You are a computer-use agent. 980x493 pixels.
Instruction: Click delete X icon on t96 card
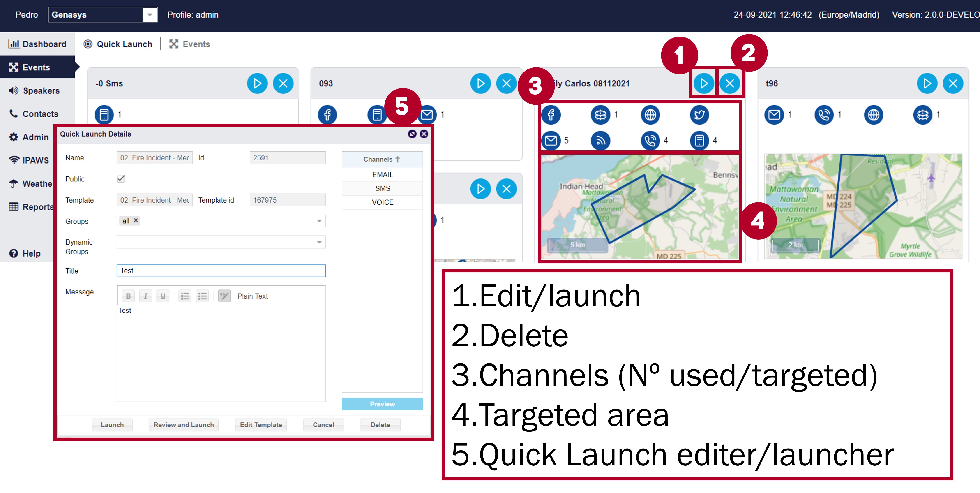point(953,83)
